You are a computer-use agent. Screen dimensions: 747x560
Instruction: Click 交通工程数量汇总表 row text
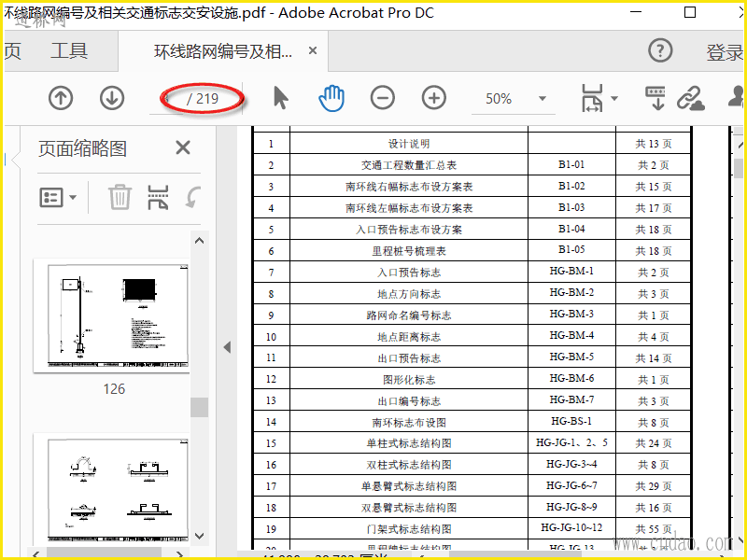tap(409, 165)
